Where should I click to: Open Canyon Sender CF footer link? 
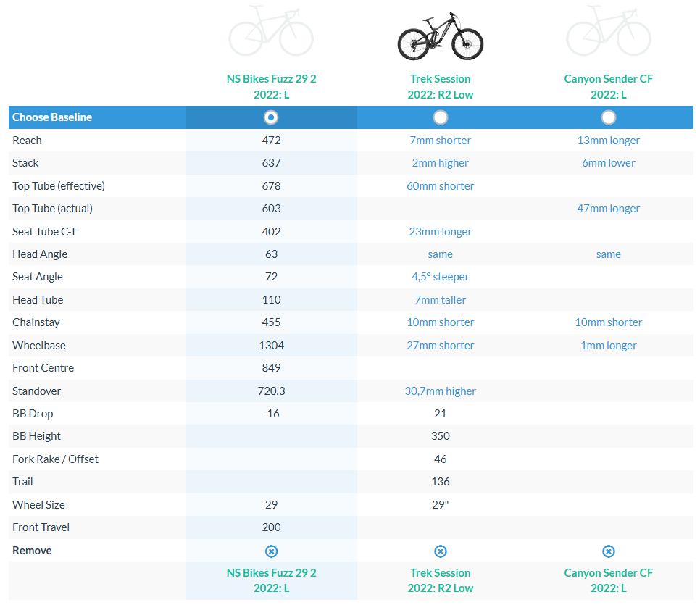coord(609,580)
